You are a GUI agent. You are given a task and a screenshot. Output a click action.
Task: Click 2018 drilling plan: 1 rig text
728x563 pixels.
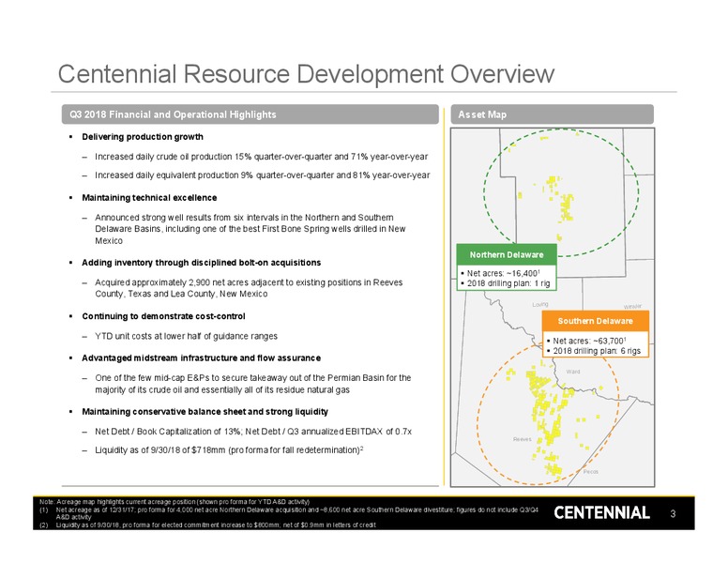[x=508, y=283]
